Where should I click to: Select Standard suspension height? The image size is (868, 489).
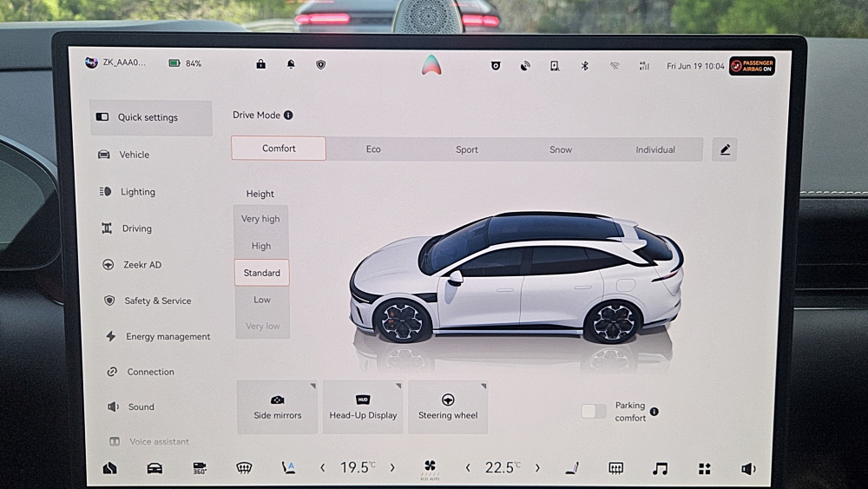262,273
